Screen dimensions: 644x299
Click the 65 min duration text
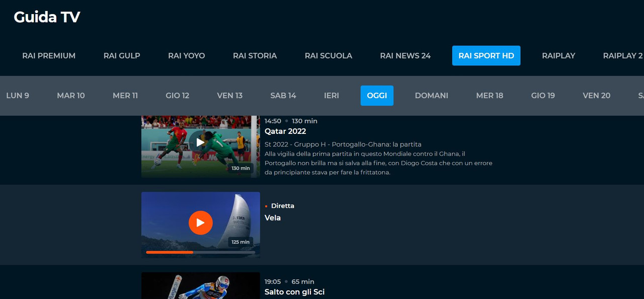[x=303, y=282]
